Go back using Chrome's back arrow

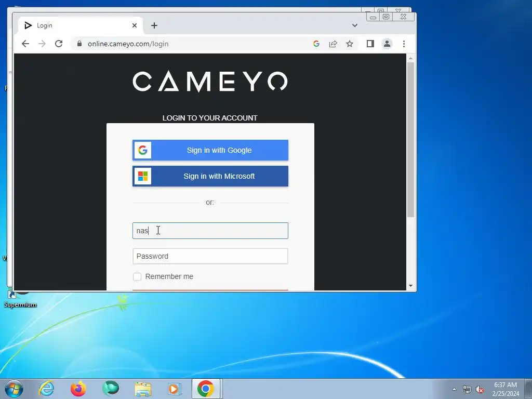pos(25,44)
